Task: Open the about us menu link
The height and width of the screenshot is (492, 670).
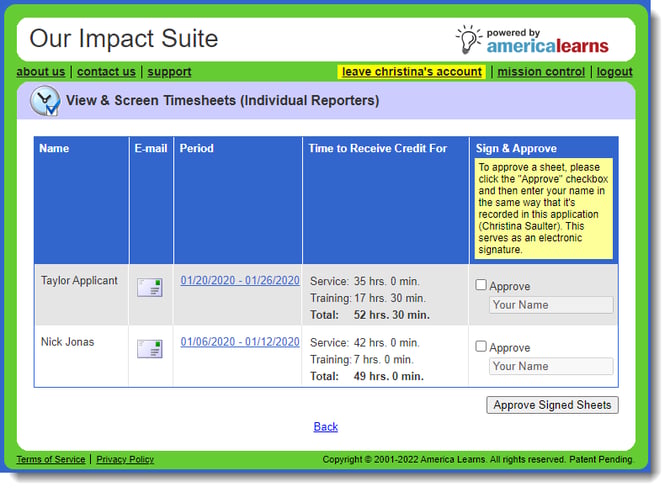Action: [41, 72]
